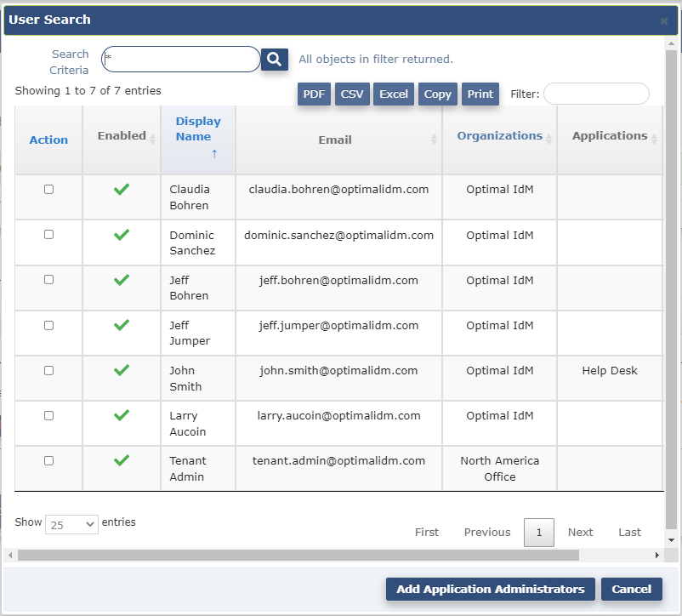
Task: Click the horizontal scrollbar right arrow
Action: point(656,555)
